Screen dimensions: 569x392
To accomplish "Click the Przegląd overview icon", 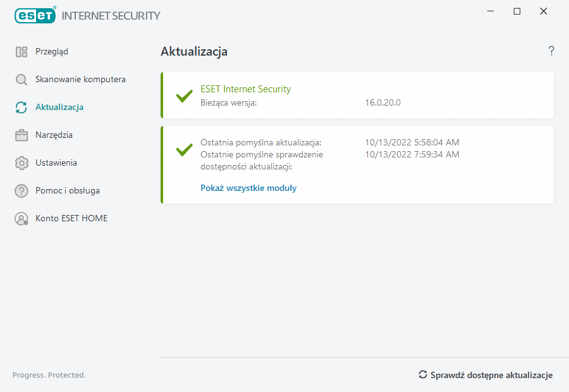I will pyautogui.click(x=21, y=52).
